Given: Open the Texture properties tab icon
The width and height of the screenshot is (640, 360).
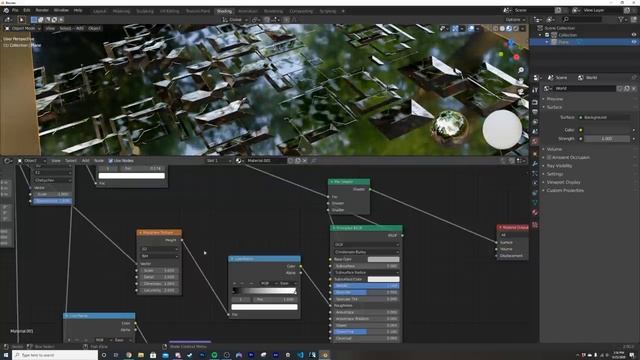Looking at the screenshot, I should click(535, 225).
